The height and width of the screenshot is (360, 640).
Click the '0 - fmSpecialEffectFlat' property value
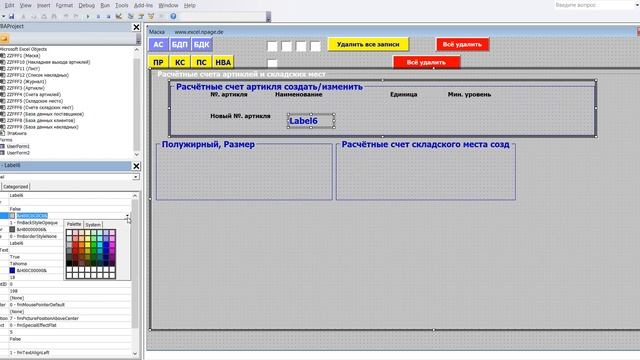(x=33, y=325)
